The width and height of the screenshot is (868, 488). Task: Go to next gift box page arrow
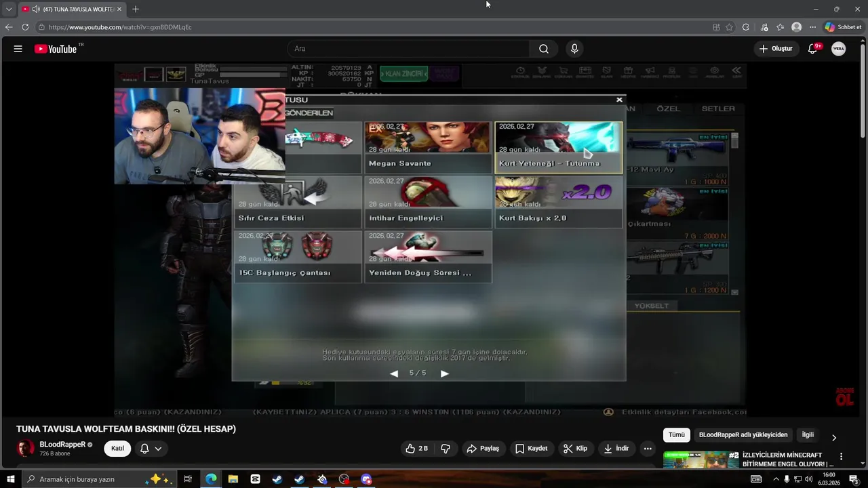(x=445, y=373)
